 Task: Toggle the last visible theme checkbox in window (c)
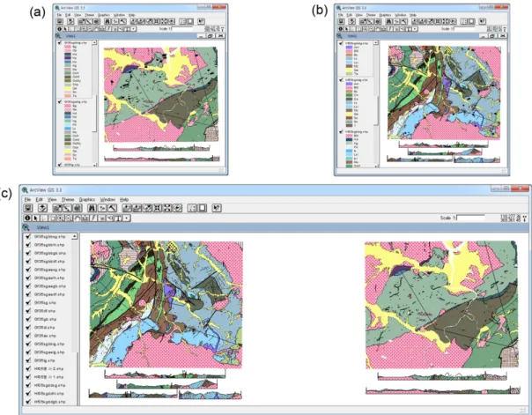[x=28, y=402]
